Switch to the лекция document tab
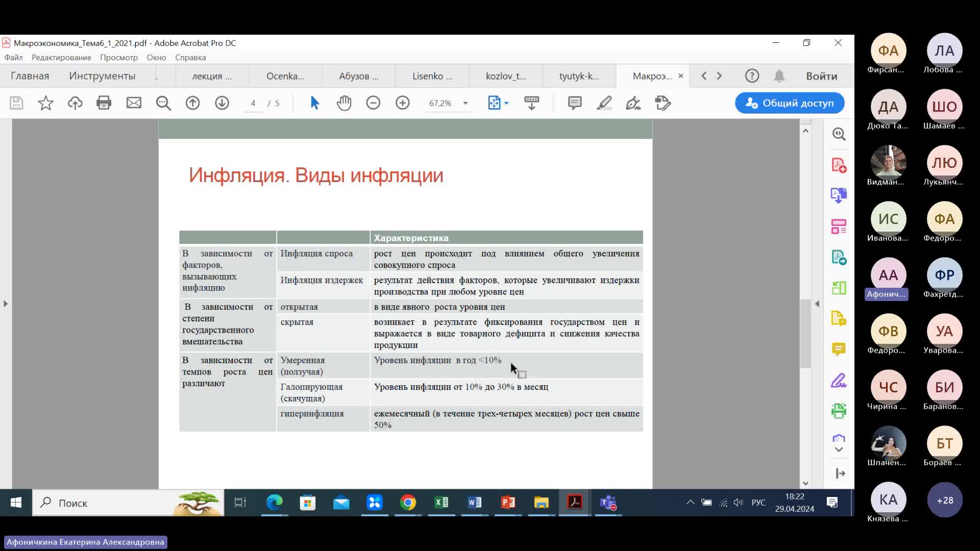980x551 pixels. coord(212,76)
